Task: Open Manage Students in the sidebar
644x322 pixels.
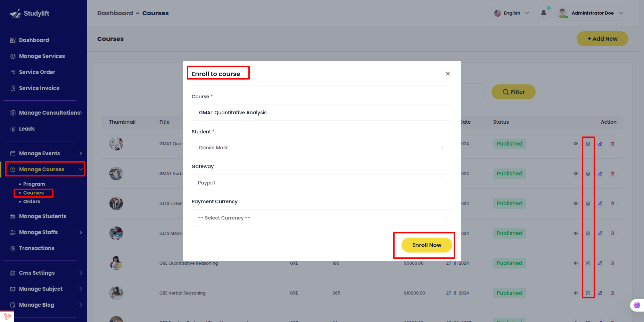Action: point(42,216)
